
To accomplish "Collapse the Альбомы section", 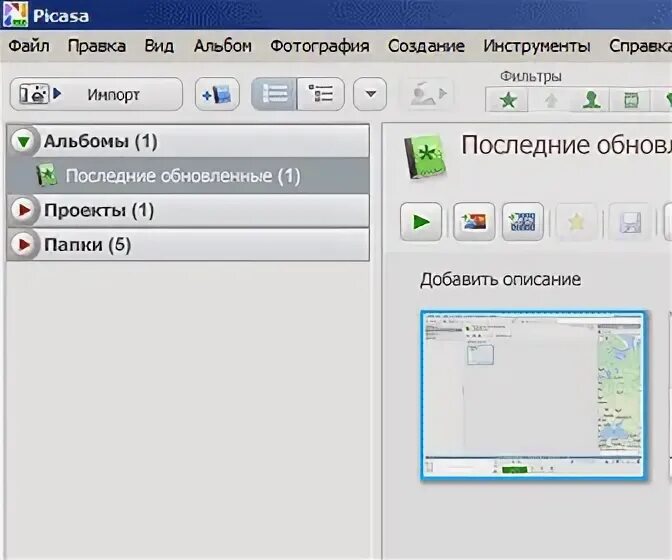I will [x=24, y=141].
